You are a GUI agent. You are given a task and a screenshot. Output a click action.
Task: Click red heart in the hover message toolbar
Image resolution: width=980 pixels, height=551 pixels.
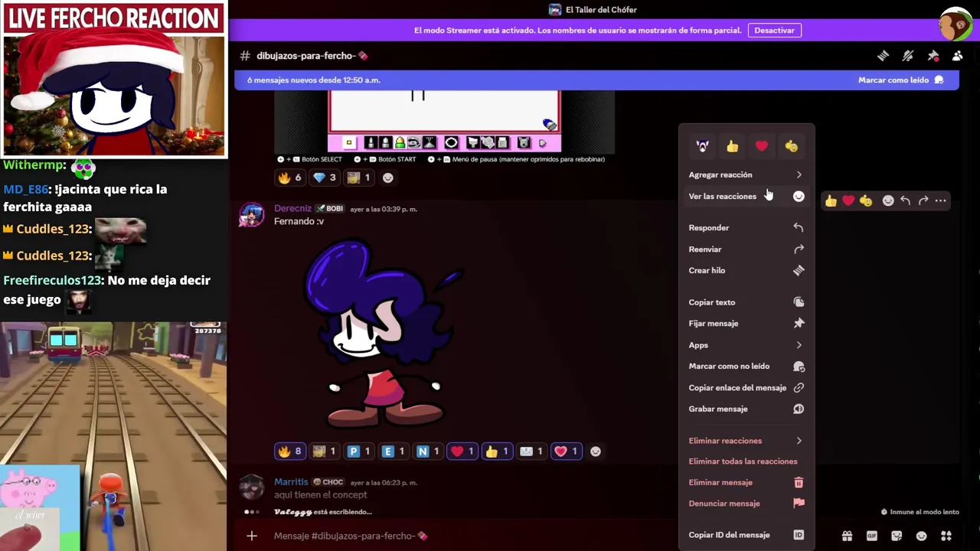(848, 201)
